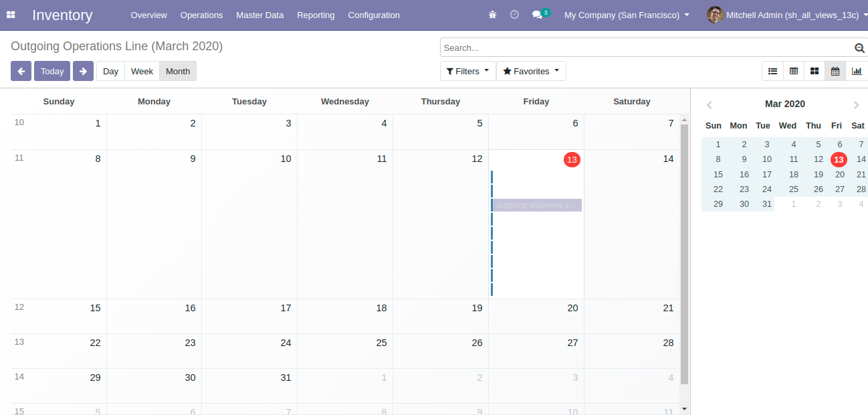Viewport: 868px width, 415px height.
Task: Open the Reporting menu
Action: click(316, 15)
